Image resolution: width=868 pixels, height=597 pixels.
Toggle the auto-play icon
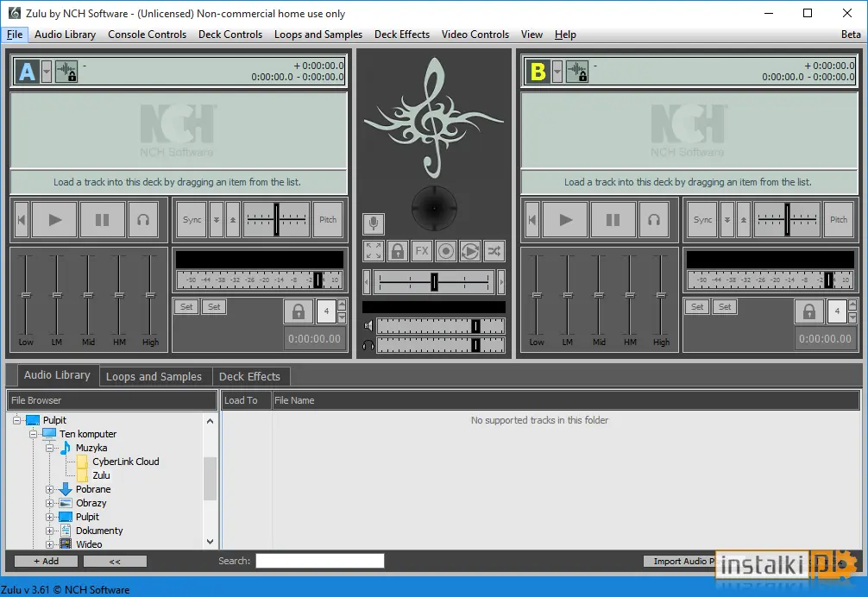[470, 251]
